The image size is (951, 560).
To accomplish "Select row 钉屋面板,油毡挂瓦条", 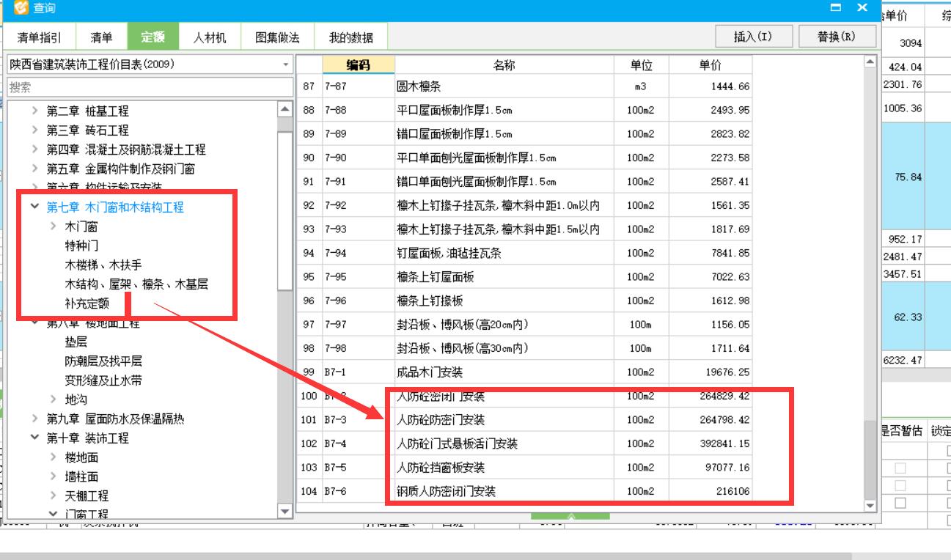I will (525, 253).
